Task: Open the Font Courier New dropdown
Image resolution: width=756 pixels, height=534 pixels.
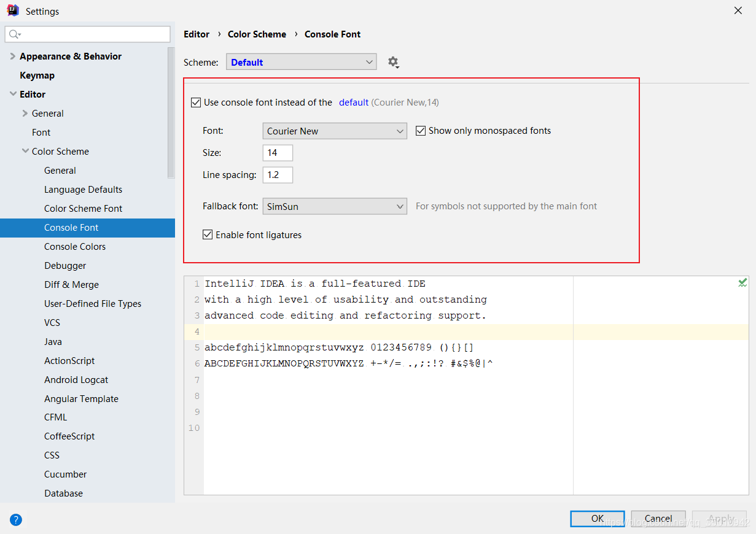Action: [x=335, y=131]
